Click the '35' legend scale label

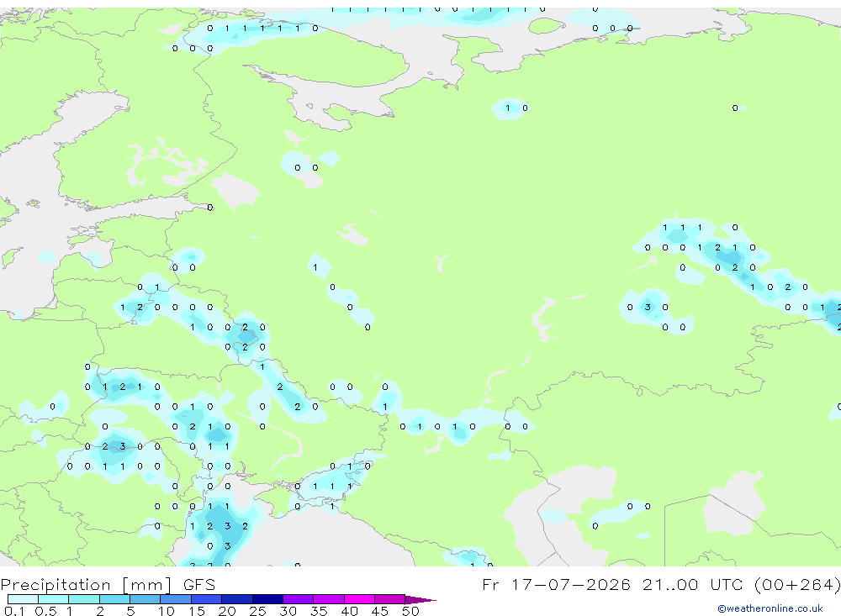point(319,611)
